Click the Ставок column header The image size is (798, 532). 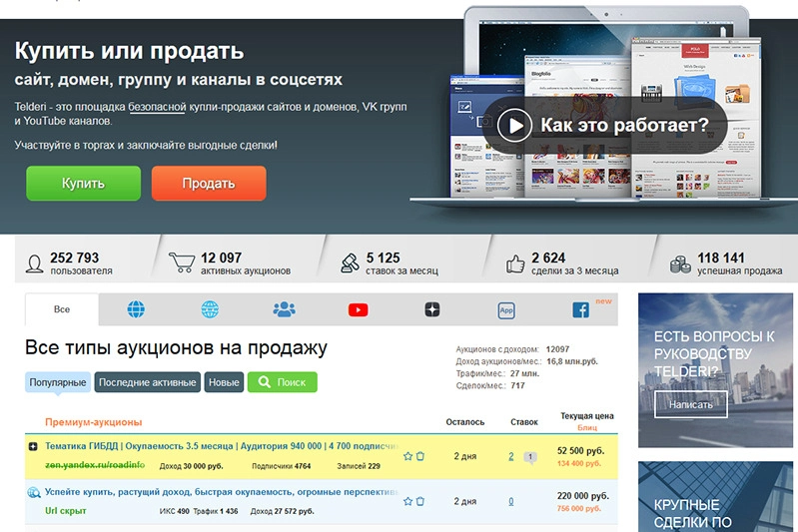[x=524, y=422]
